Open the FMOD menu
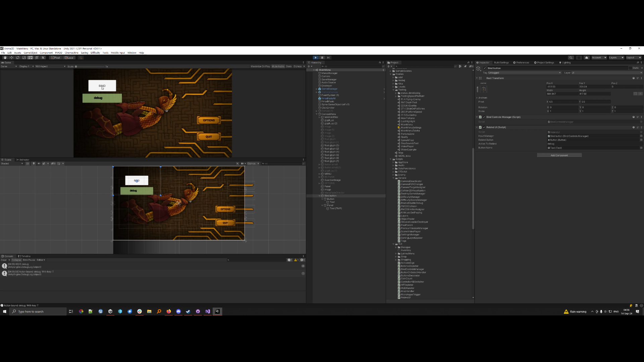 coord(59,53)
